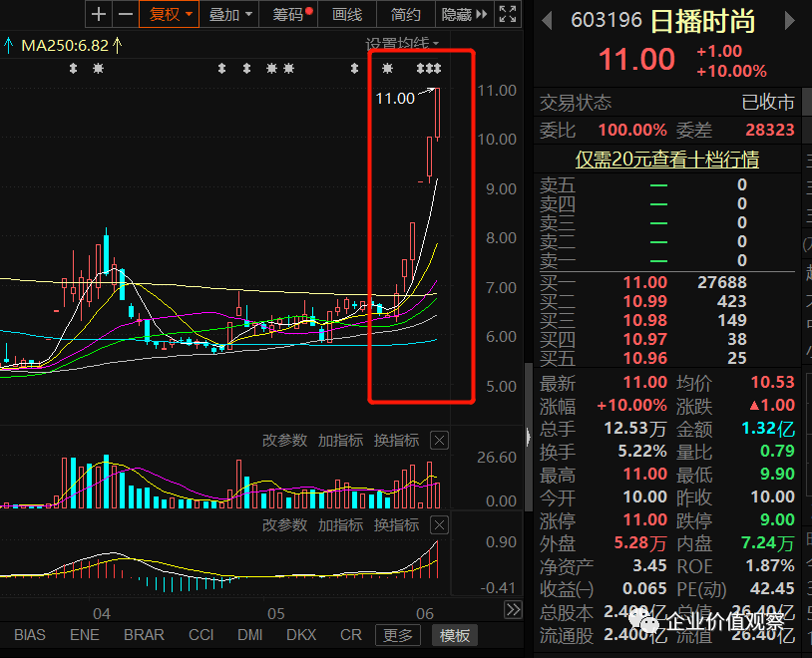Image resolution: width=812 pixels, height=658 pixels.
Task: Expand the 叠加 dropdown menu
Action: point(245,15)
